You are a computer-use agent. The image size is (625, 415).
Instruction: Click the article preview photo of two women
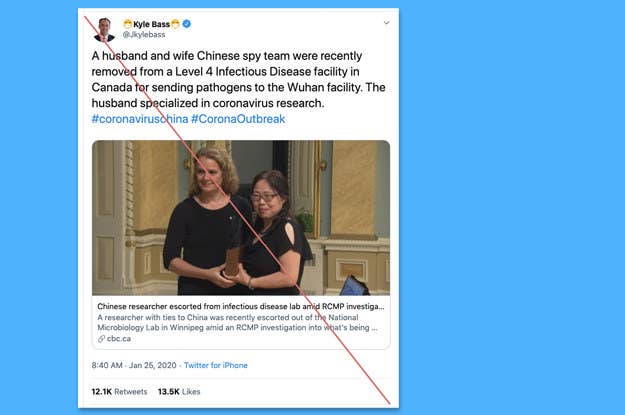pyautogui.click(x=241, y=218)
